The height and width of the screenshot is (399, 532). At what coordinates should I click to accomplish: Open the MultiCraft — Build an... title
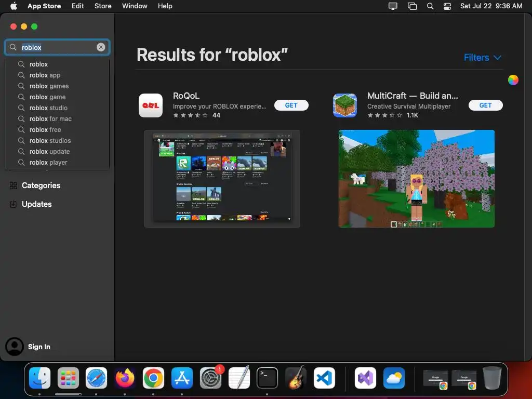[x=412, y=96]
